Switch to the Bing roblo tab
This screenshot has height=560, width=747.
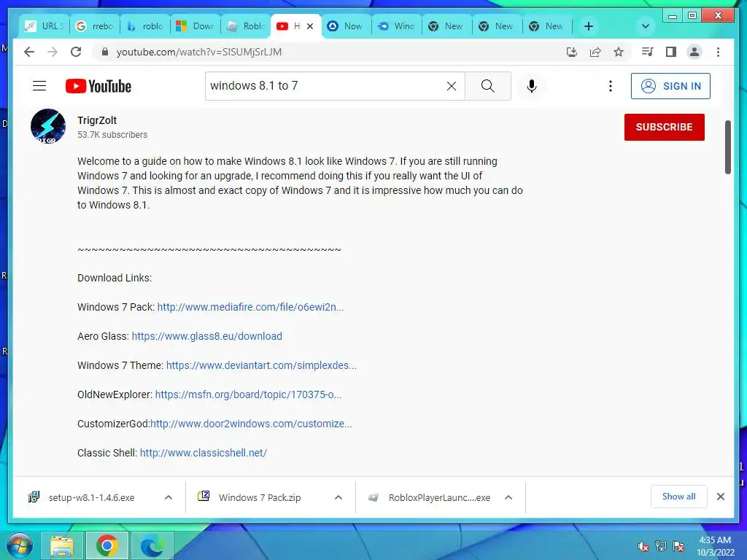pyautogui.click(x=145, y=26)
